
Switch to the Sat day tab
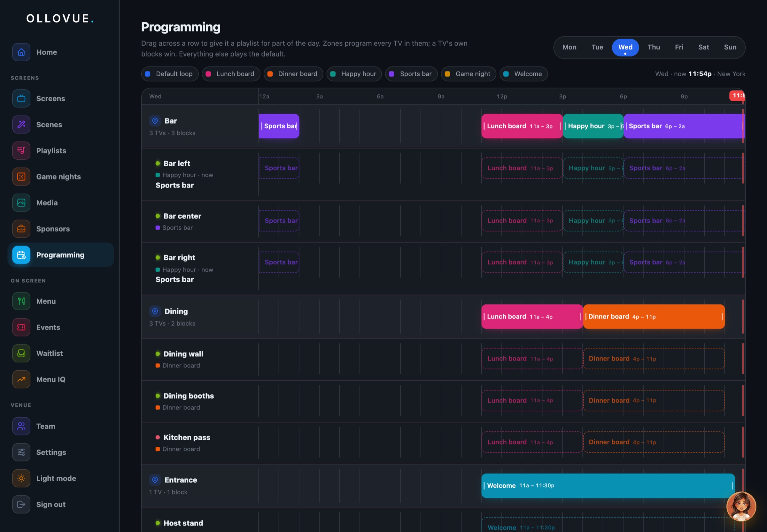pos(704,47)
